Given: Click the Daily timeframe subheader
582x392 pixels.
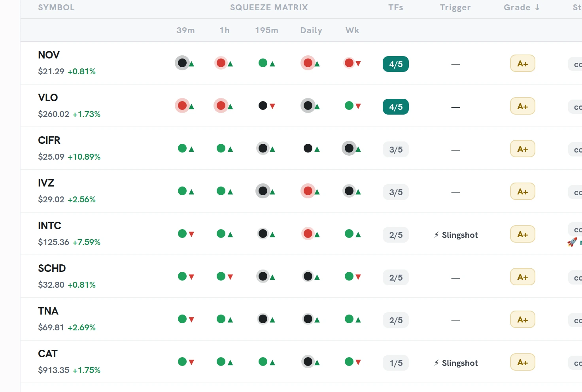Looking at the screenshot, I should [x=311, y=30].
